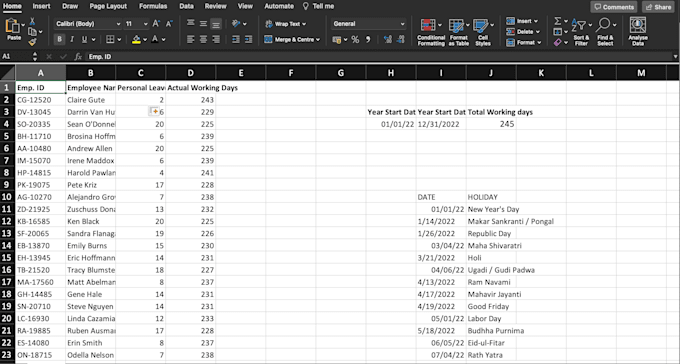This screenshot has width=680, height=364.
Task: Click the Name Box showing A1
Action: click(16, 56)
